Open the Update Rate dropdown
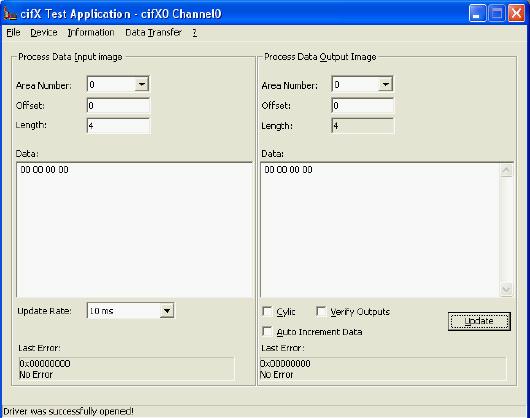Screen dimensions: 530x418 click(167, 311)
